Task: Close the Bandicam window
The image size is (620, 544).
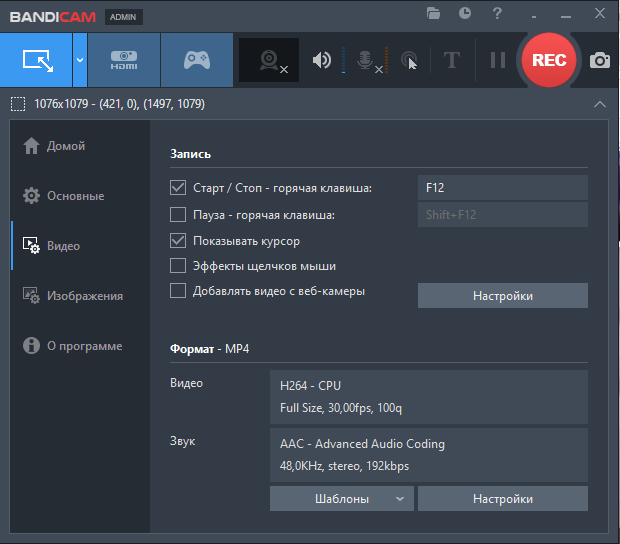Action: pos(600,13)
